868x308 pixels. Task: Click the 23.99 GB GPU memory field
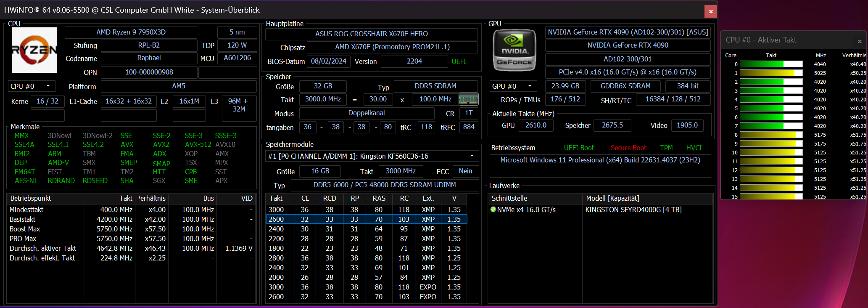pyautogui.click(x=565, y=86)
